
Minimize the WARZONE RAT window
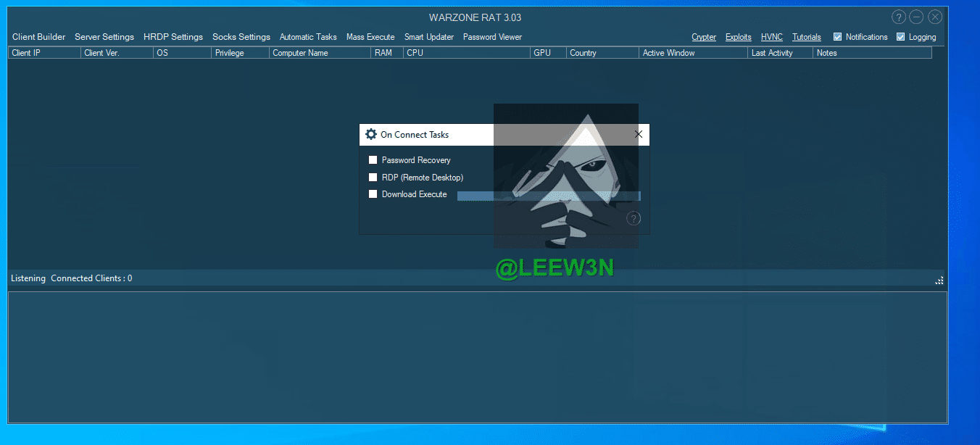917,17
